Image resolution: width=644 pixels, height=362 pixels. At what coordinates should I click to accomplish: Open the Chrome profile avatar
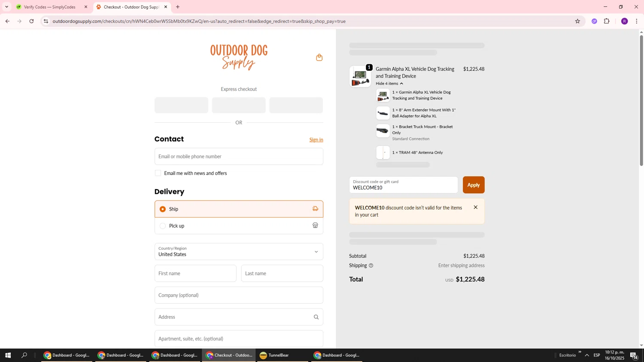tap(624, 21)
